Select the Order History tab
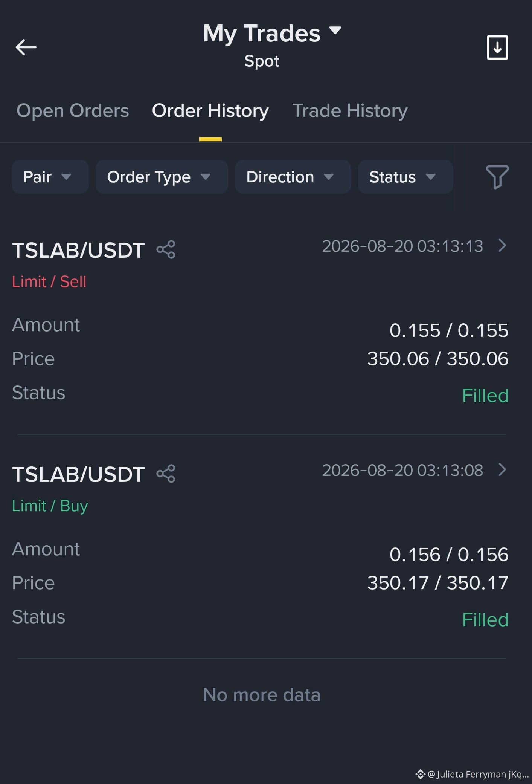The image size is (532, 784). point(210,111)
